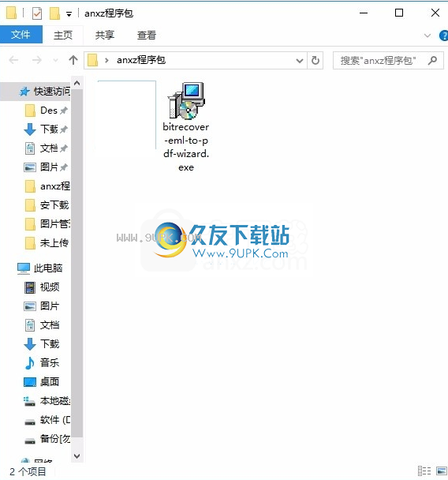Click the 软件 drive icon
This screenshot has width=448, height=480.
tap(30, 422)
